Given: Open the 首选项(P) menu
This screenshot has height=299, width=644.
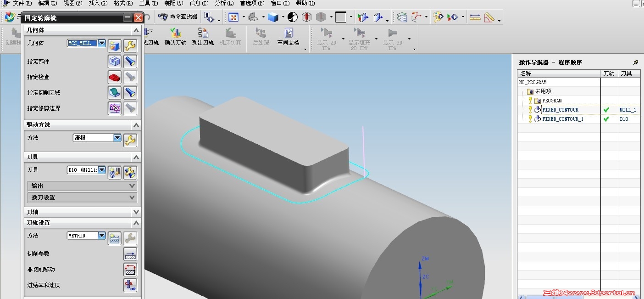Looking at the screenshot, I should (252, 3).
